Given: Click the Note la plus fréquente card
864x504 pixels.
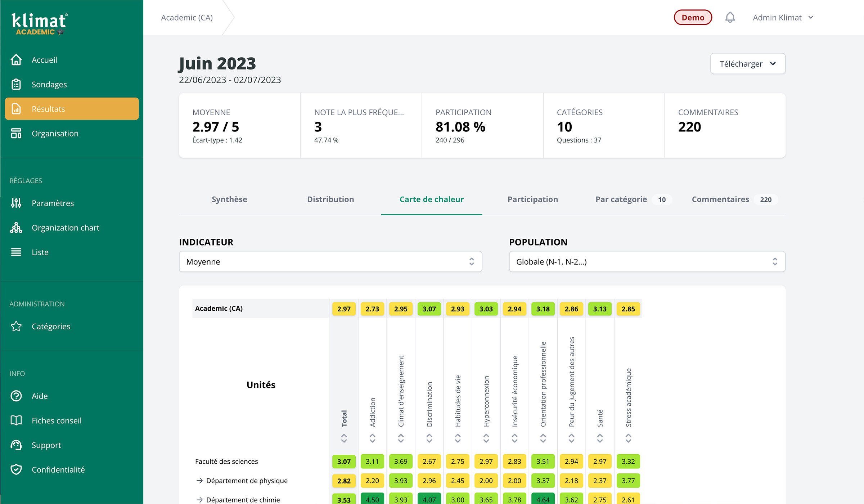Looking at the screenshot, I should click(361, 126).
